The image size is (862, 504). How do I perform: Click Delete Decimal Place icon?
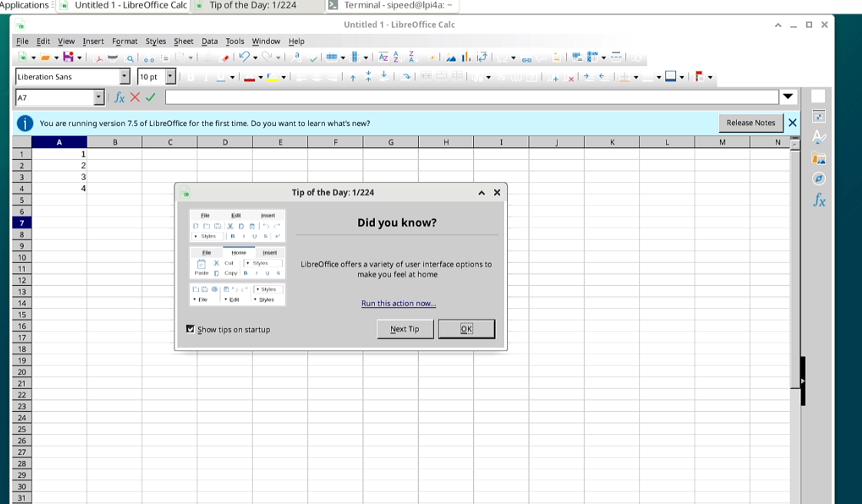click(569, 78)
